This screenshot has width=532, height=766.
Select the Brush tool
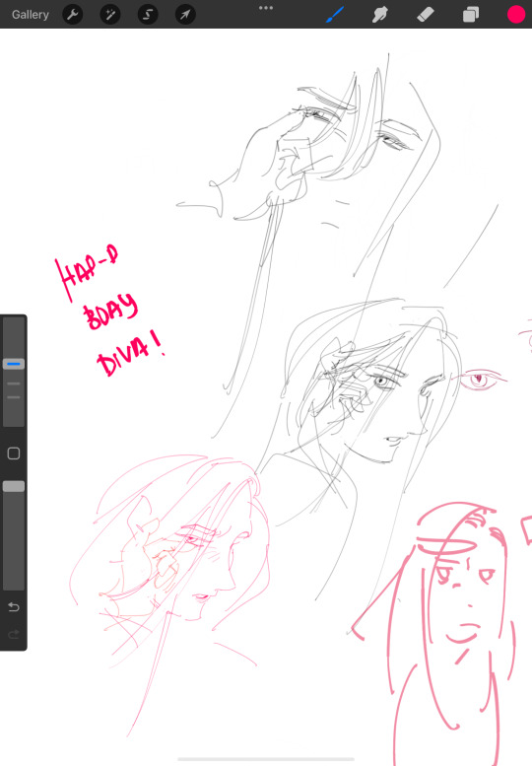click(335, 14)
